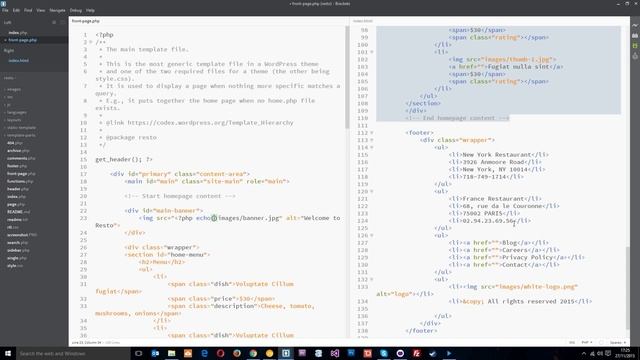Open header.php in the project tree

(x=17, y=189)
